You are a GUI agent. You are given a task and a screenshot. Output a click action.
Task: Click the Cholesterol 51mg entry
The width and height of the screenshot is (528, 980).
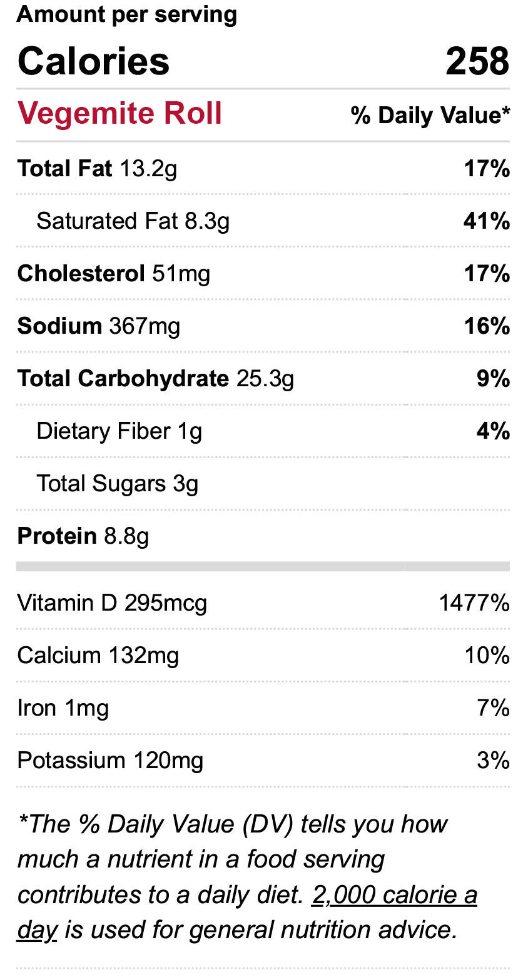coord(113,274)
